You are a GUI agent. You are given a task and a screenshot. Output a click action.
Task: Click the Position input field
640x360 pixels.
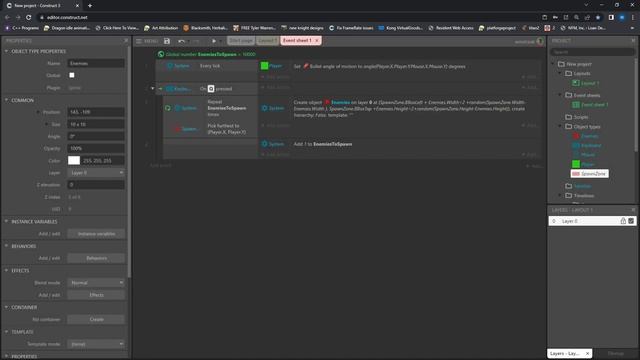(x=96, y=112)
